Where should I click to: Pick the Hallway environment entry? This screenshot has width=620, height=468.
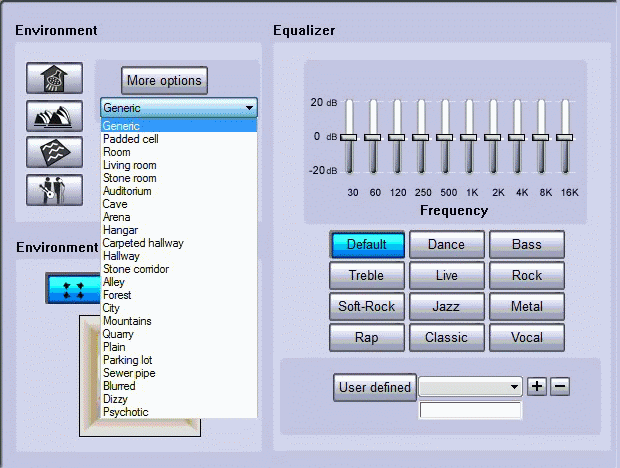click(179, 256)
